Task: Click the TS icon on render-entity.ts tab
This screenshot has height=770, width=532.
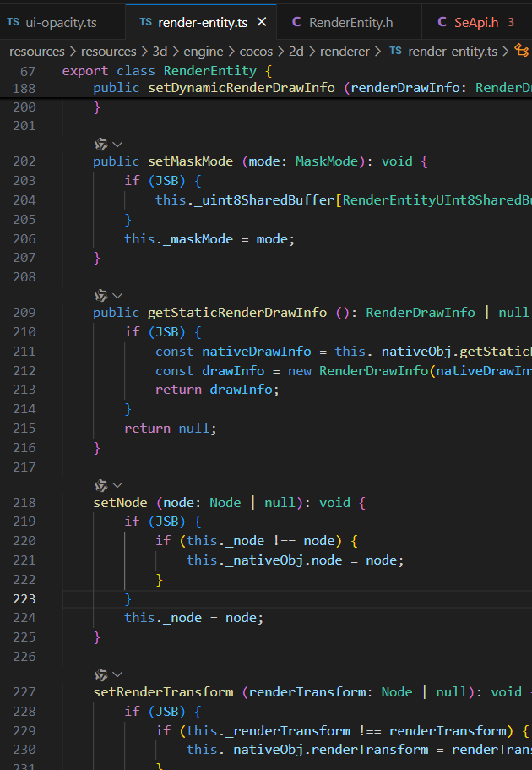Action: pyautogui.click(x=146, y=22)
